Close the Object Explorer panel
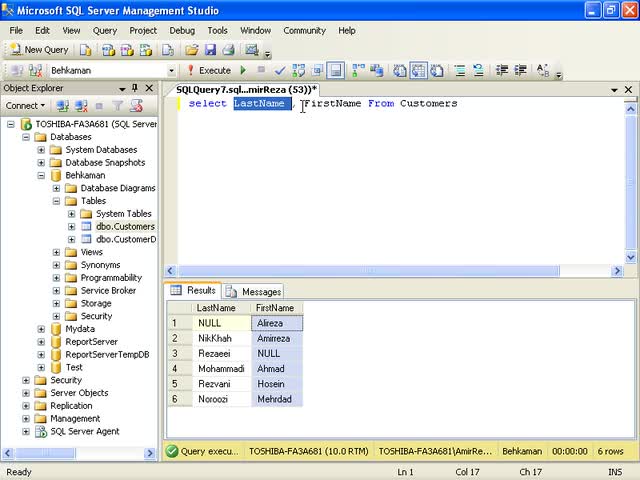The height and width of the screenshot is (480, 640). (149, 88)
